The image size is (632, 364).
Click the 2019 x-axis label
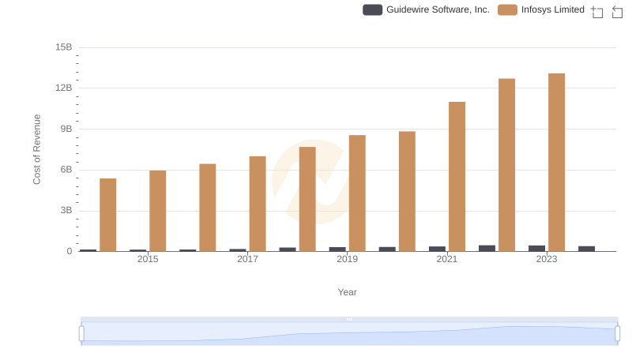[x=347, y=259]
